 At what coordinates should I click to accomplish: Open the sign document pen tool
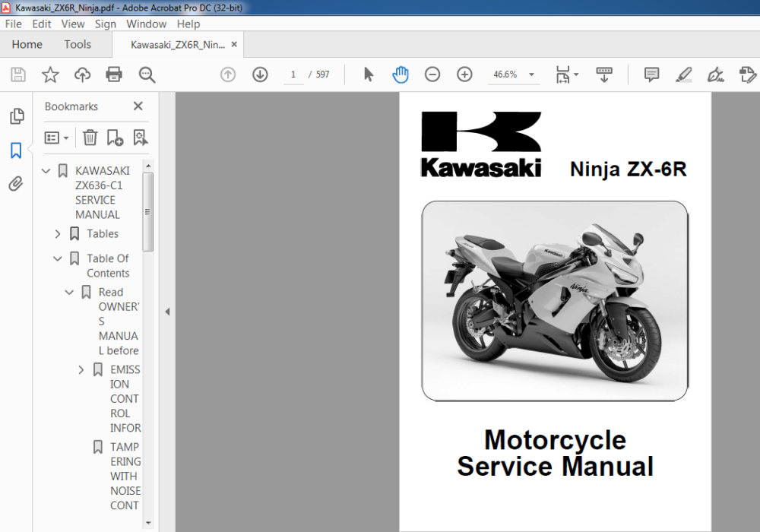[x=715, y=74]
